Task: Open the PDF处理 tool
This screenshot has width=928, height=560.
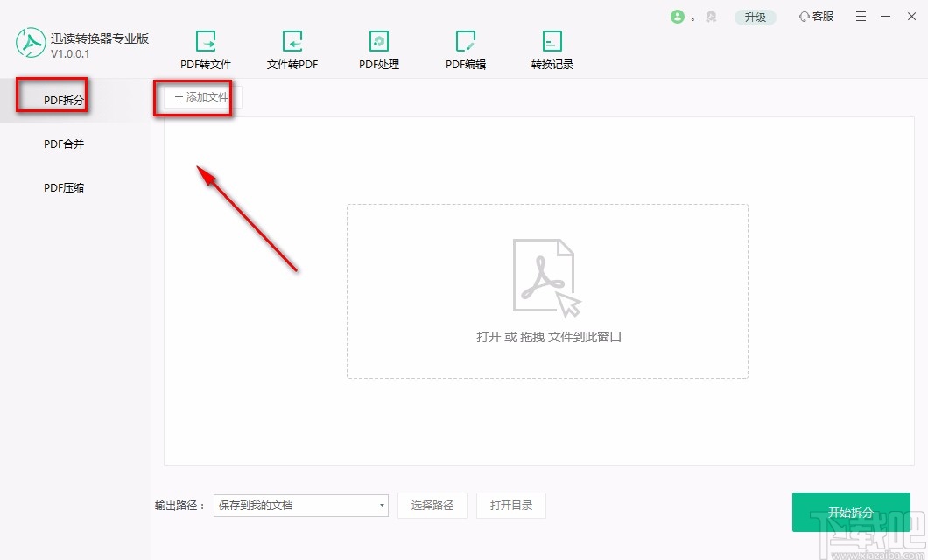Action: (x=378, y=48)
